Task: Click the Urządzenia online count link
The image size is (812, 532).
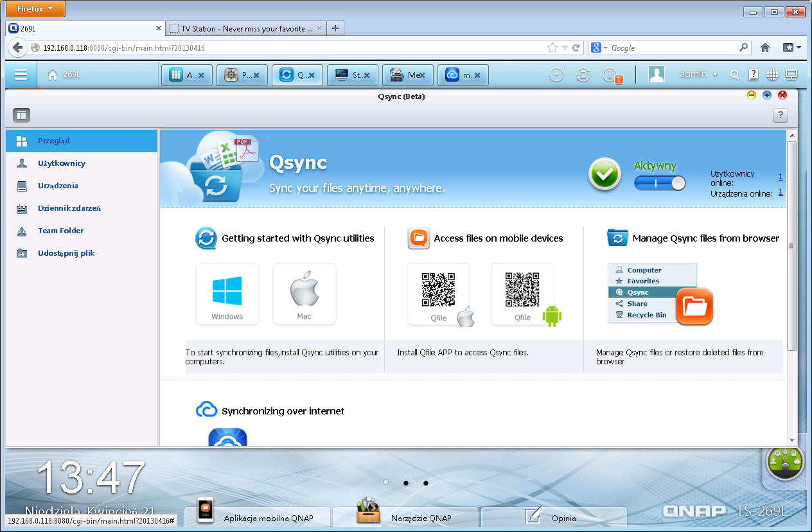Action: [x=781, y=193]
